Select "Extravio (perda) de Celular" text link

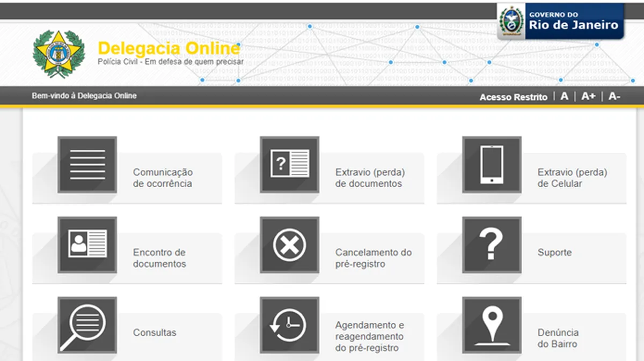[572, 178]
